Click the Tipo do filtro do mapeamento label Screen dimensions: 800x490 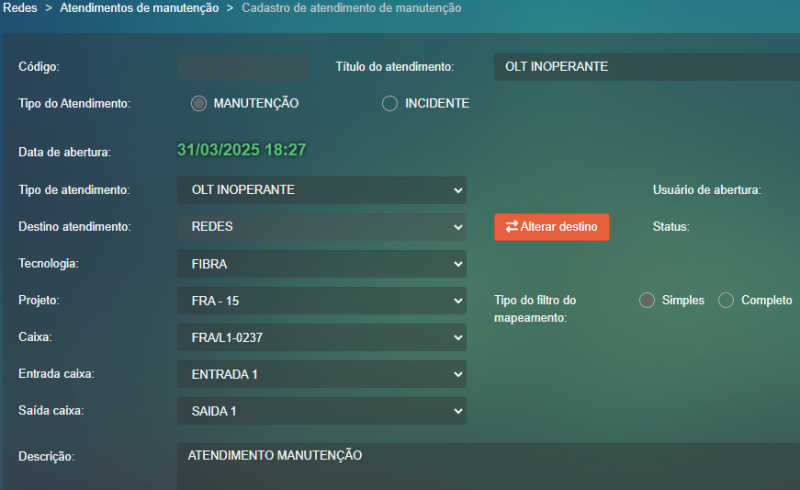[x=535, y=309]
